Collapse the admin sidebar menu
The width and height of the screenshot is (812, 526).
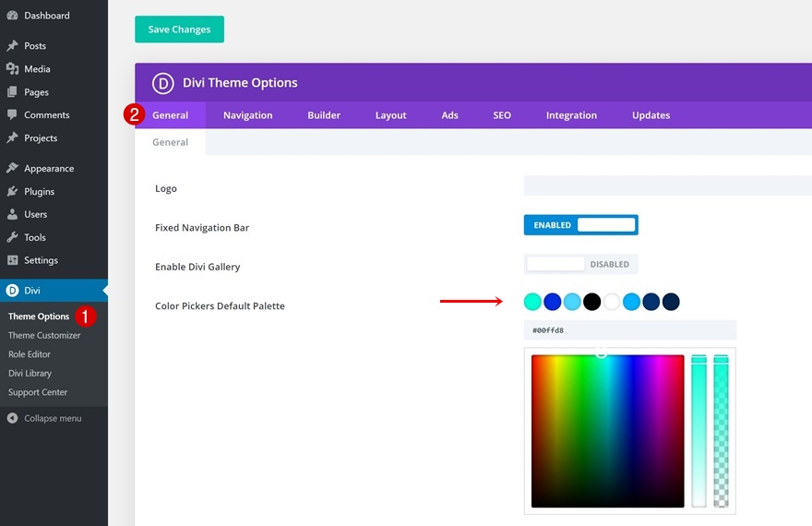click(44, 418)
